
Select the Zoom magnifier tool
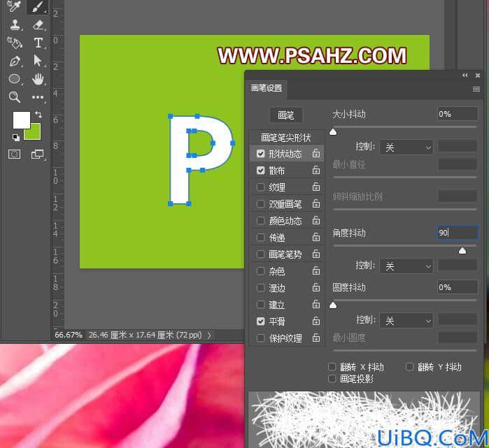click(15, 97)
